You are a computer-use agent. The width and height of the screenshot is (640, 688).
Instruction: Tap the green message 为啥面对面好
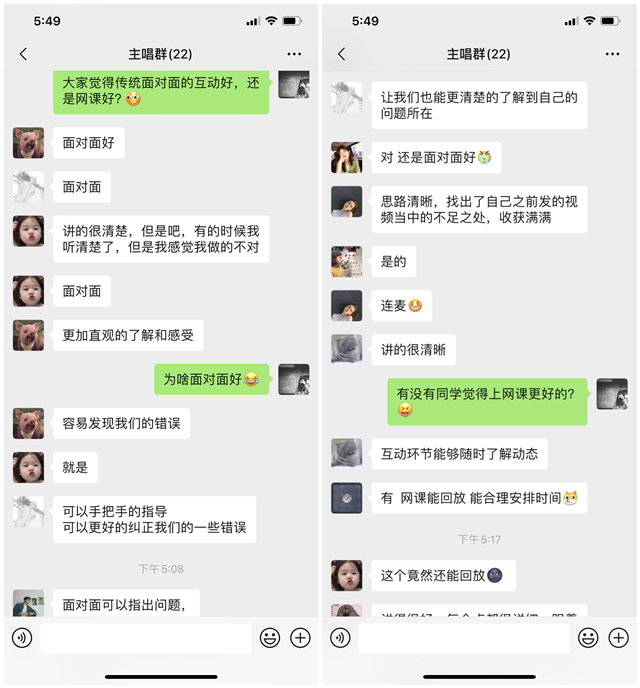tap(211, 379)
